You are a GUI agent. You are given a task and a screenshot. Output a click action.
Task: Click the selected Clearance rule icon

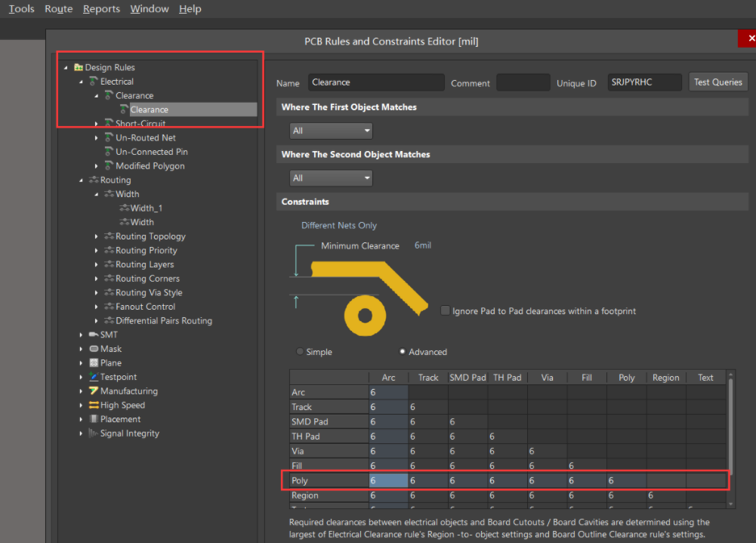[124, 110]
